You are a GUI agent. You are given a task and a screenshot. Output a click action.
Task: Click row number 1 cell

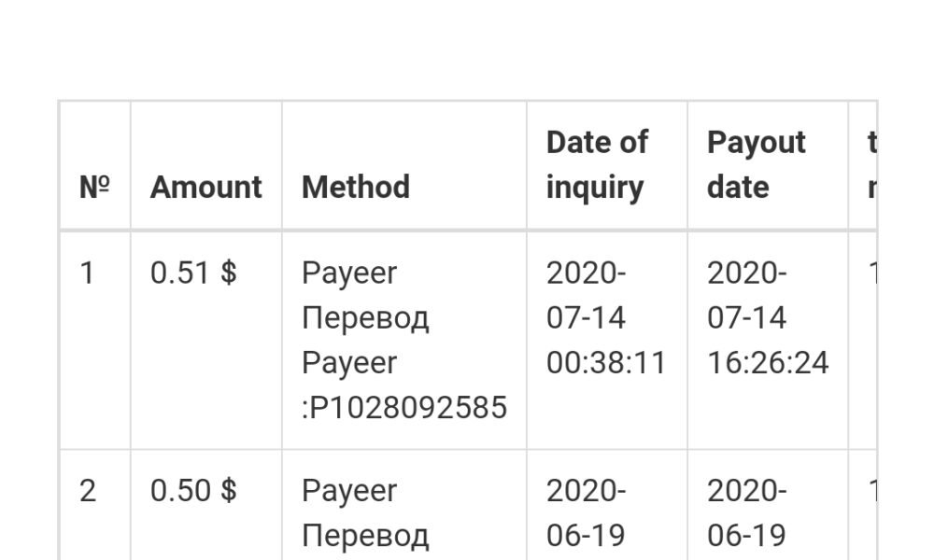pyautogui.click(x=88, y=273)
